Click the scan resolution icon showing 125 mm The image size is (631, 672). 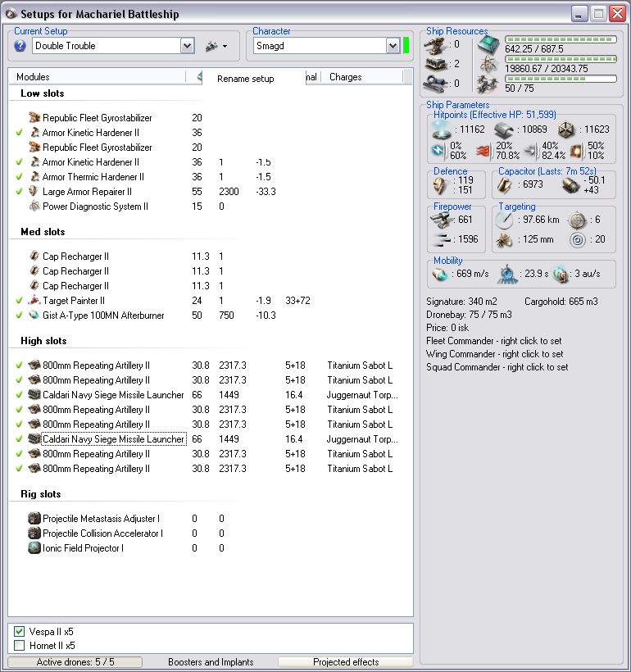tap(504, 239)
